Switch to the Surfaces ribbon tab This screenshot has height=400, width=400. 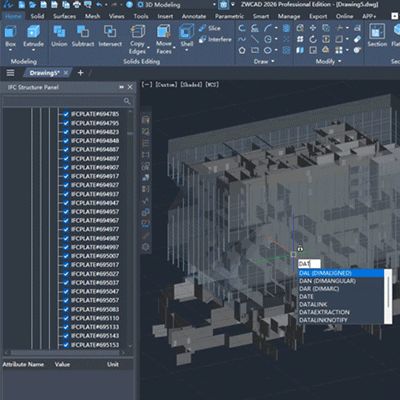64,16
